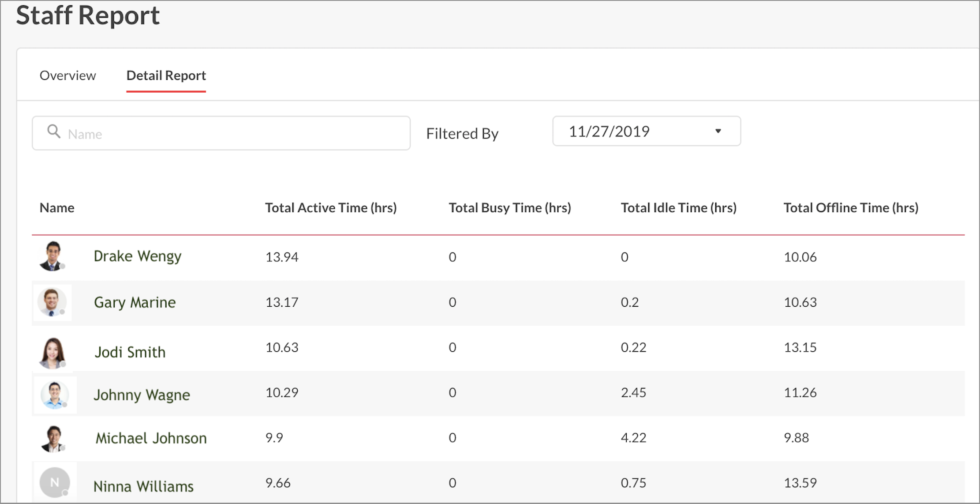Open Gary Marine's name link
The height and width of the screenshot is (504, 980).
point(135,303)
